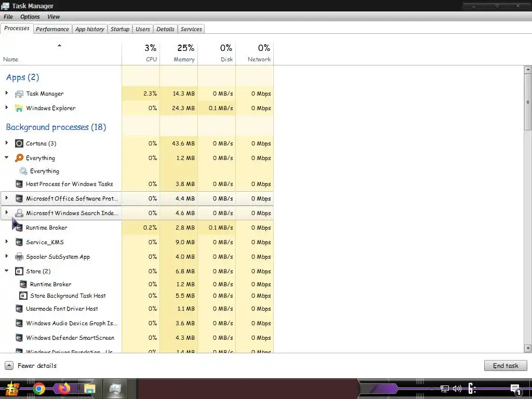Expand the Spooler SubSystem App row
Image resolution: width=532 pixels, height=399 pixels.
pos(6,256)
